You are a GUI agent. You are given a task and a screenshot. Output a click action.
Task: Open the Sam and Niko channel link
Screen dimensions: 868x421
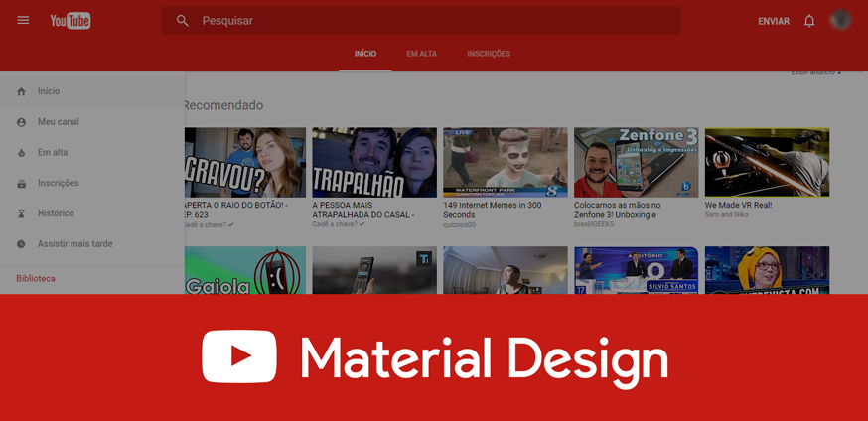[x=726, y=214]
